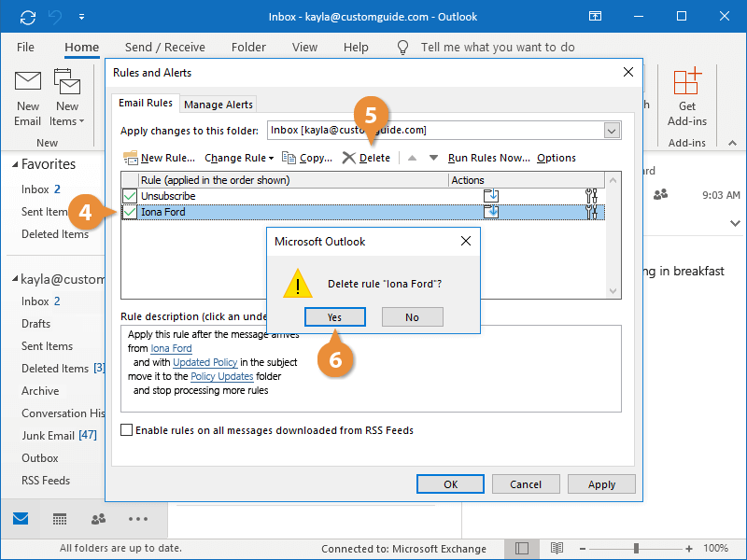Uncheck the Unsubscribe rule
This screenshot has height=560, width=747.
click(x=128, y=196)
